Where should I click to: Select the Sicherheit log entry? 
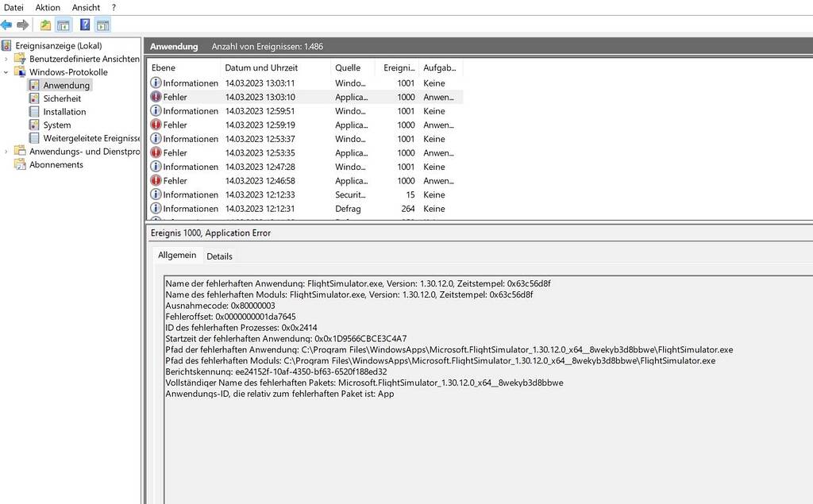tap(62, 98)
